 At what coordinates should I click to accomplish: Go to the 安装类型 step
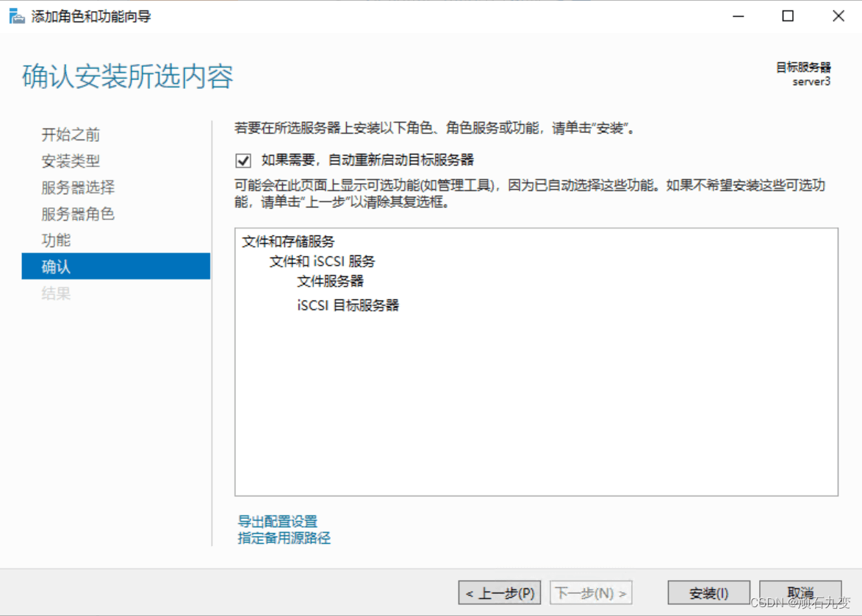[x=71, y=161]
